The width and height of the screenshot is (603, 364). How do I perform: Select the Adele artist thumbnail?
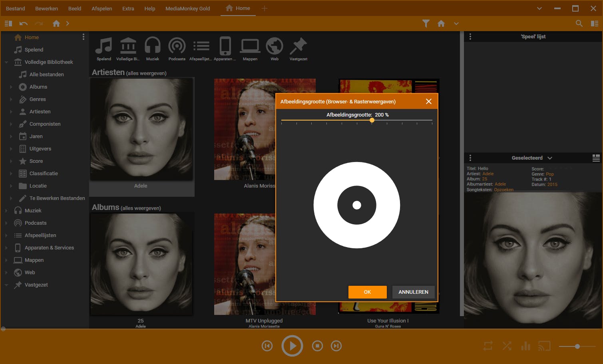[x=141, y=129]
